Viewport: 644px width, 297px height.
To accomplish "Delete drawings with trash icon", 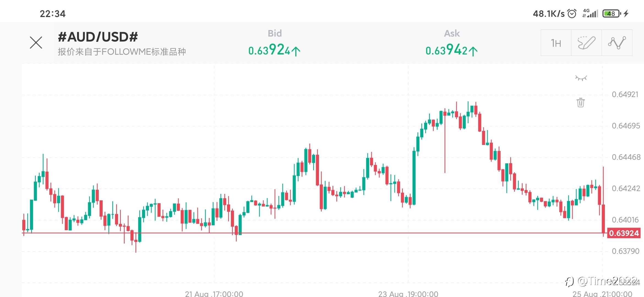I will [581, 103].
